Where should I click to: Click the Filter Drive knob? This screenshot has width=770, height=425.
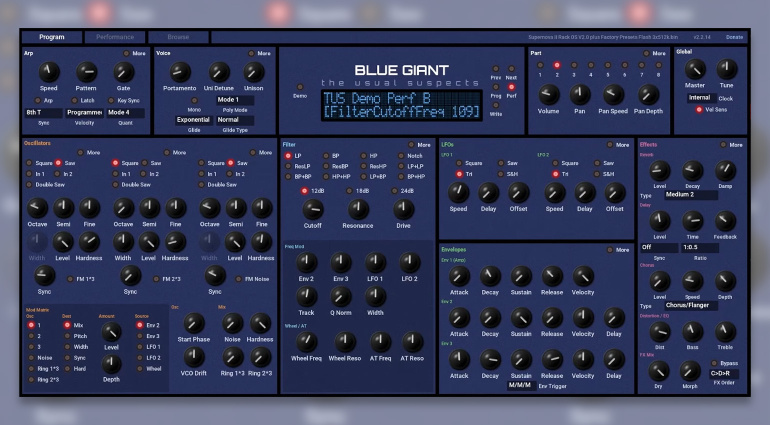coord(404,210)
